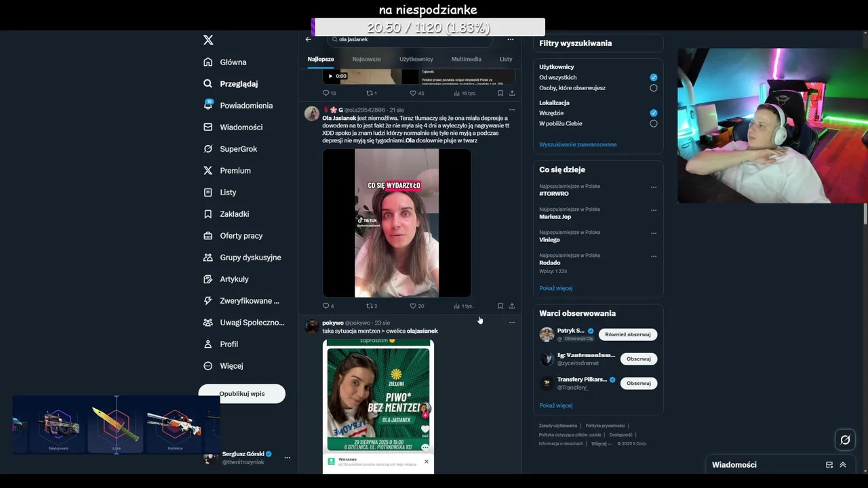The image size is (868, 488).
Task: Switch to Multimedia tab
Action: (467, 59)
